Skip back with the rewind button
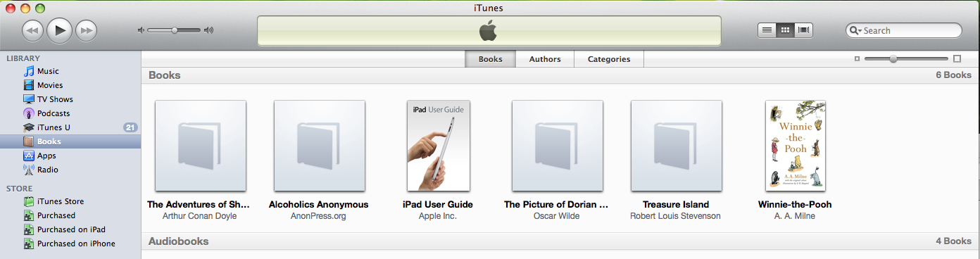The height and width of the screenshot is (259, 980). pyautogui.click(x=33, y=30)
